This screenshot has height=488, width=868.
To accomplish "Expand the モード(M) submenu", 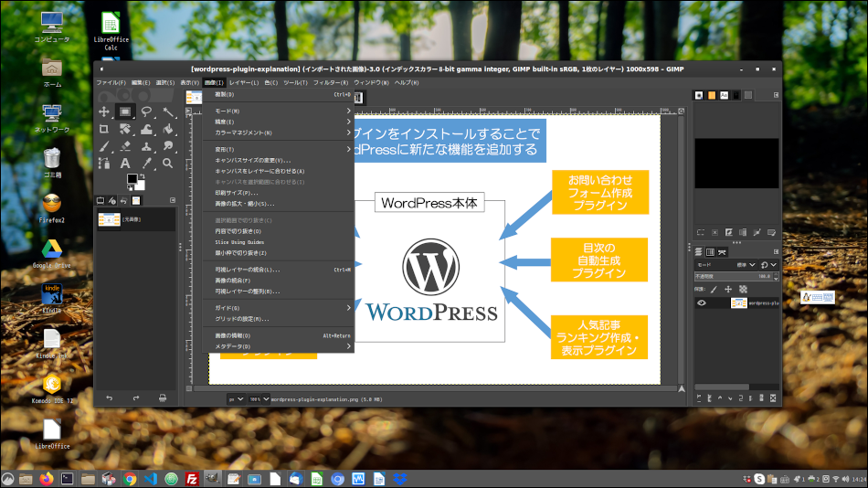I will pos(279,111).
